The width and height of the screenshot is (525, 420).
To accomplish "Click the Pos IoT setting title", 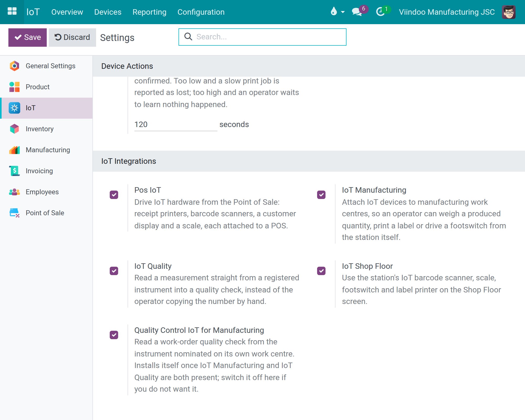I will (x=148, y=190).
